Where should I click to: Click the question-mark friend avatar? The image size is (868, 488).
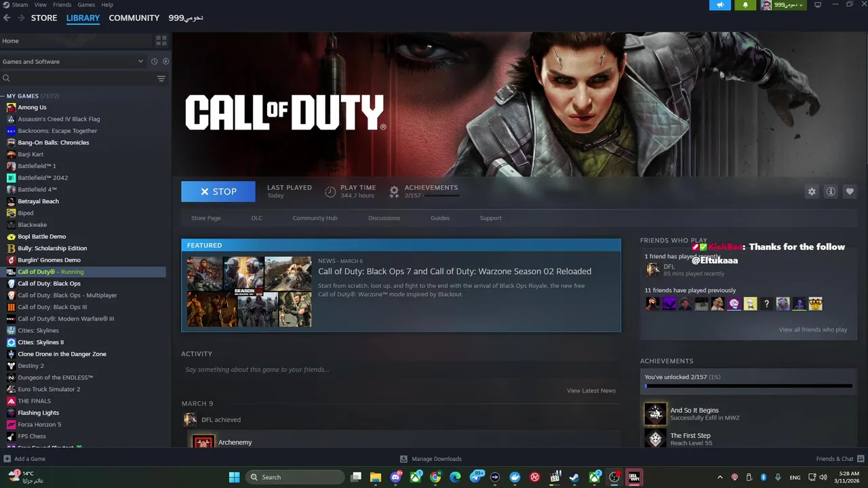point(766,304)
